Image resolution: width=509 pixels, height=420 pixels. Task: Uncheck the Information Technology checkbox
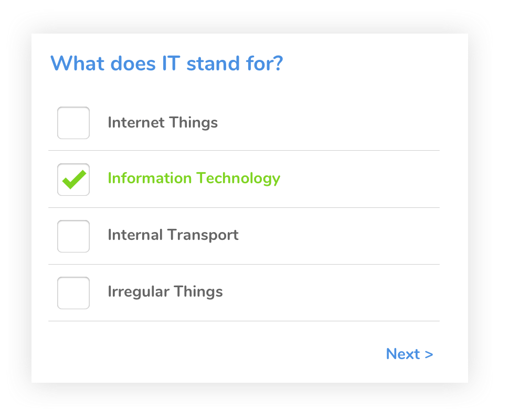(x=73, y=180)
